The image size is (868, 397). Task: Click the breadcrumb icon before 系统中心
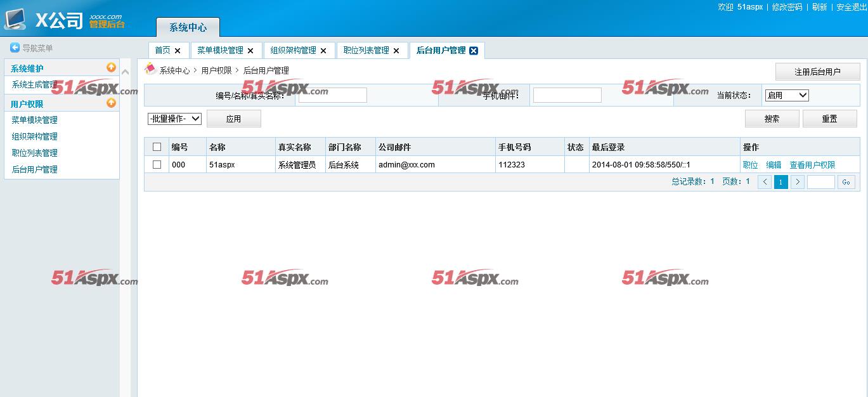150,68
